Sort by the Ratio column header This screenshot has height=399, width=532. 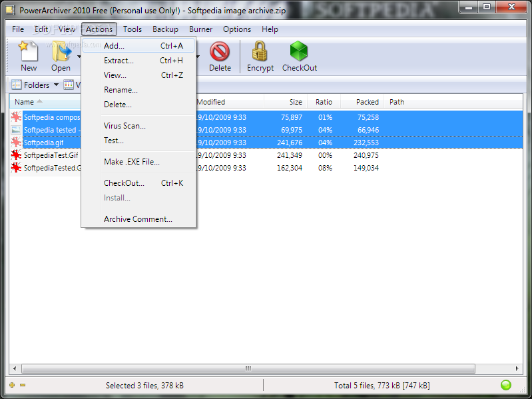point(324,102)
